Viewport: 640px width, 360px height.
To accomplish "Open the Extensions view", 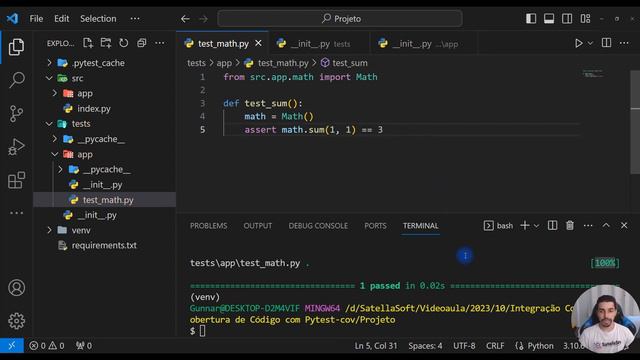I will click(16, 180).
